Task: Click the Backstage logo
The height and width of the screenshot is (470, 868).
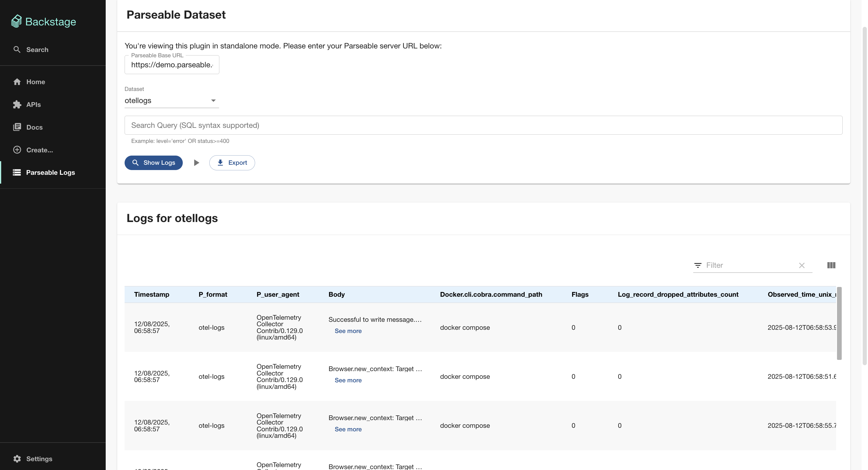Action: click(43, 22)
